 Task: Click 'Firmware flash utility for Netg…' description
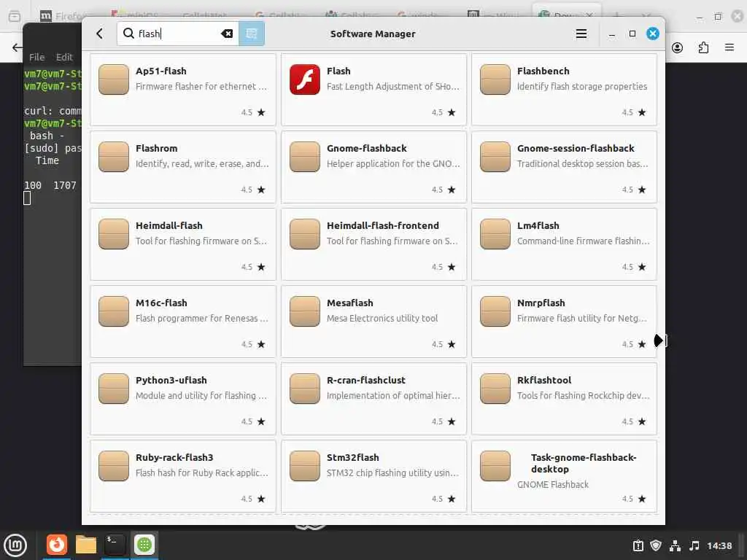pos(582,318)
